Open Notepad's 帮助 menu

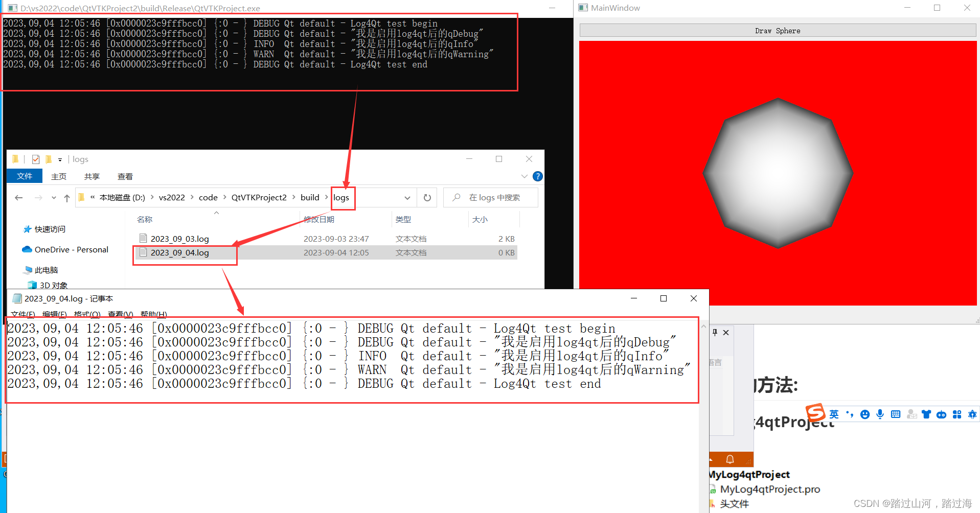(x=153, y=314)
